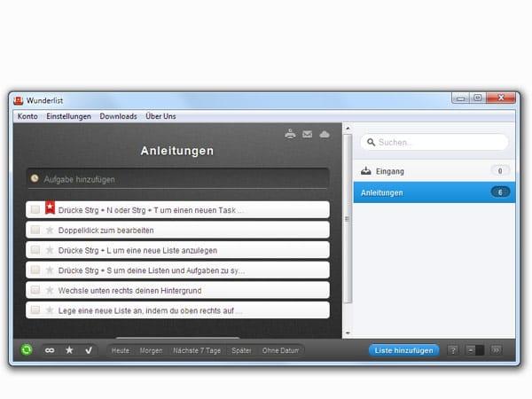Select the Anleitungen list in sidebar
The width and height of the screenshot is (532, 399).
coord(434,192)
